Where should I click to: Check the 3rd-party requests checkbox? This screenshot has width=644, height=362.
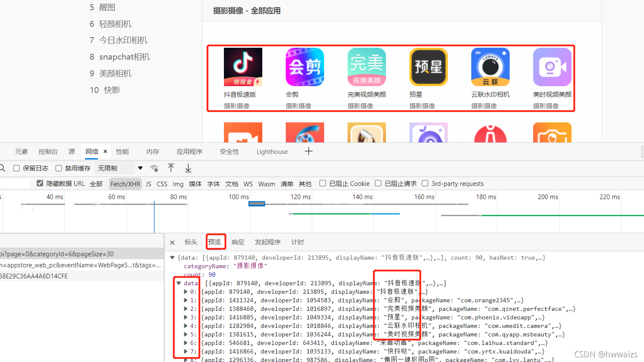[425, 183]
